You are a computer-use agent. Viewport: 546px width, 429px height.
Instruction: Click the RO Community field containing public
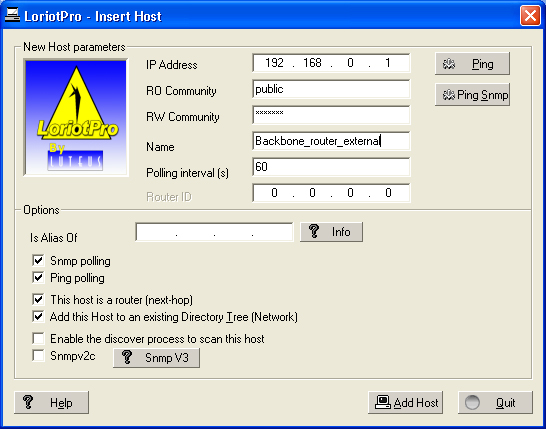331,89
